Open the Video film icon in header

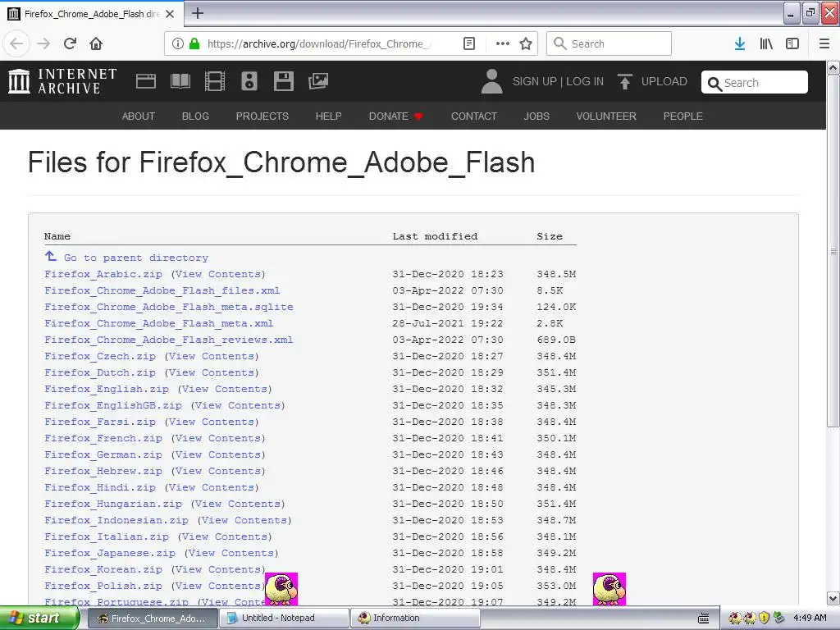(215, 81)
